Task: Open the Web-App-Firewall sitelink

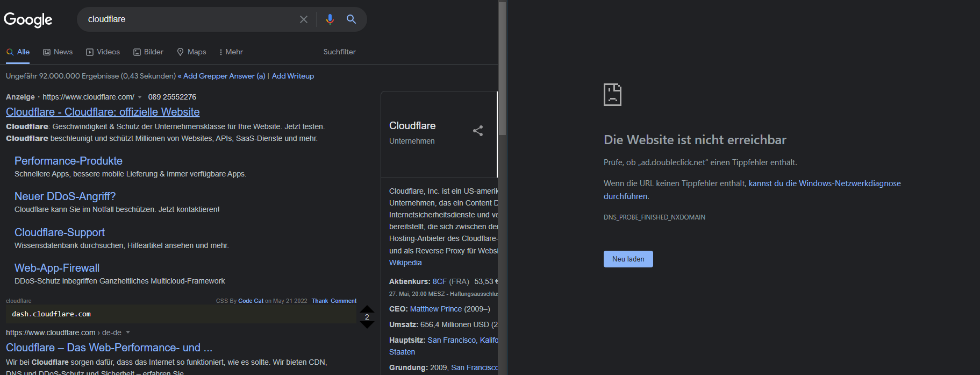Action: 57,268
